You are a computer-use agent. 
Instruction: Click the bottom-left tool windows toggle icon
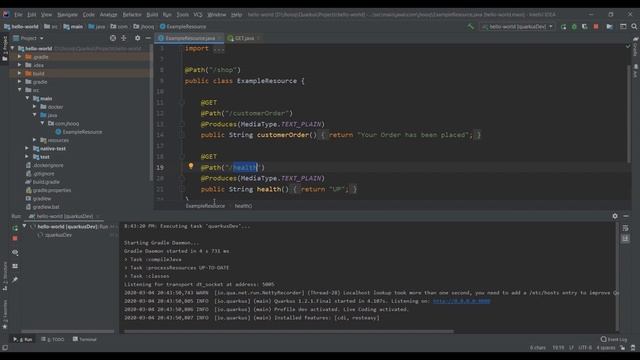coord(5,348)
